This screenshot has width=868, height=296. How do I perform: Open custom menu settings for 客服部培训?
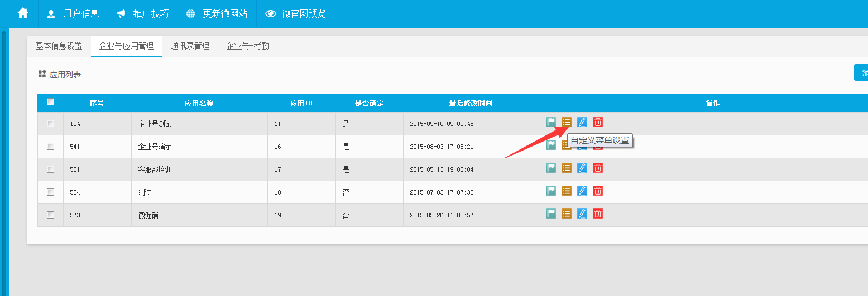[x=567, y=168]
